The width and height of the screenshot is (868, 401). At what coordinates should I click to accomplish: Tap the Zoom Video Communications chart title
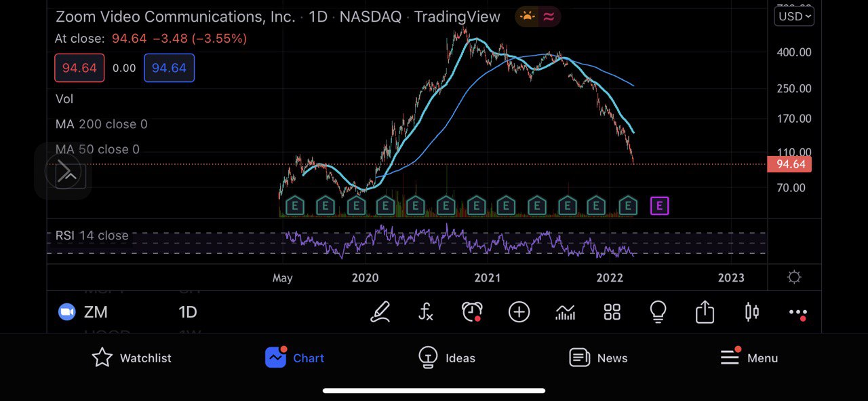click(x=278, y=17)
